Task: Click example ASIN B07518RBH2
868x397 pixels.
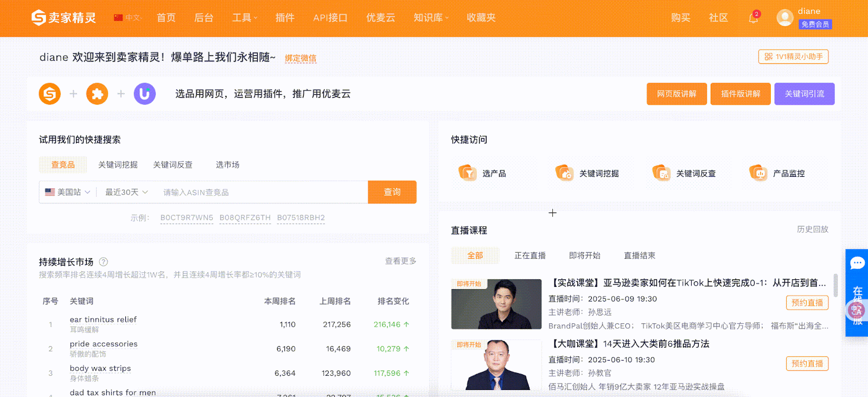Action: [301, 217]
